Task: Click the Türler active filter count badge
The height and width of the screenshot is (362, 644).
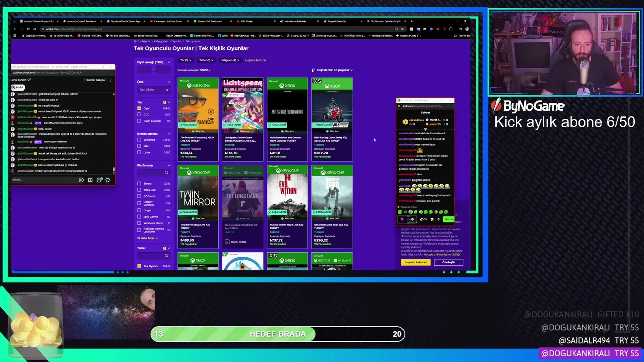Action: [164, 248]
